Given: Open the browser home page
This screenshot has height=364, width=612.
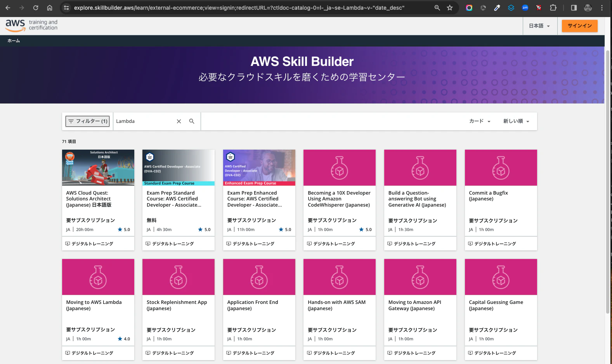Looking at the screenshot, I should [x=50, y=8].
